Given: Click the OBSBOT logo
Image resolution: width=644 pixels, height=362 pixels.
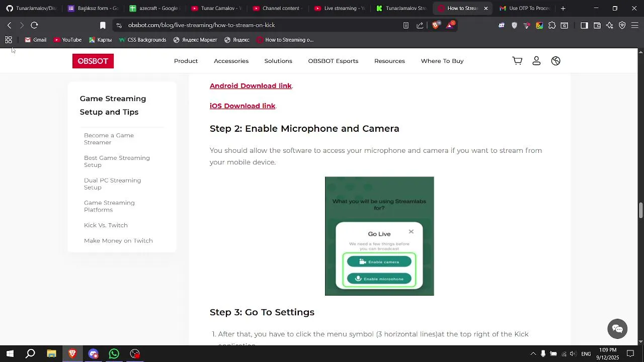Looking at the screenshot, I should pos(93,61).
